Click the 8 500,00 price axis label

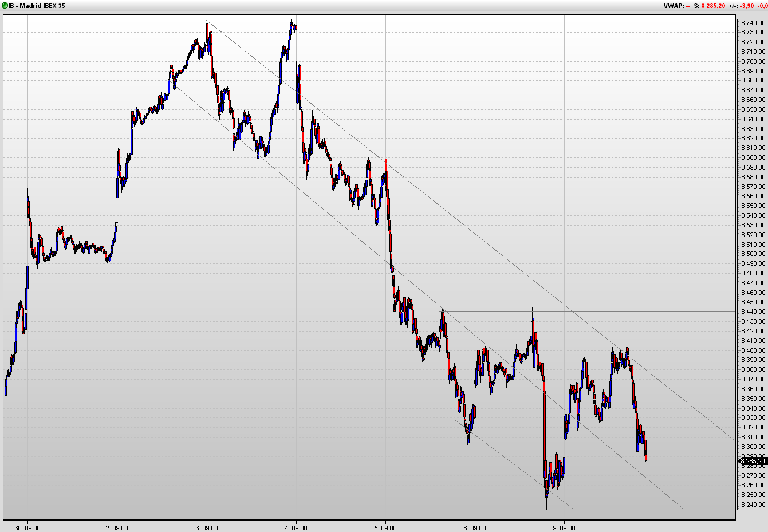[x=753, y=254]
